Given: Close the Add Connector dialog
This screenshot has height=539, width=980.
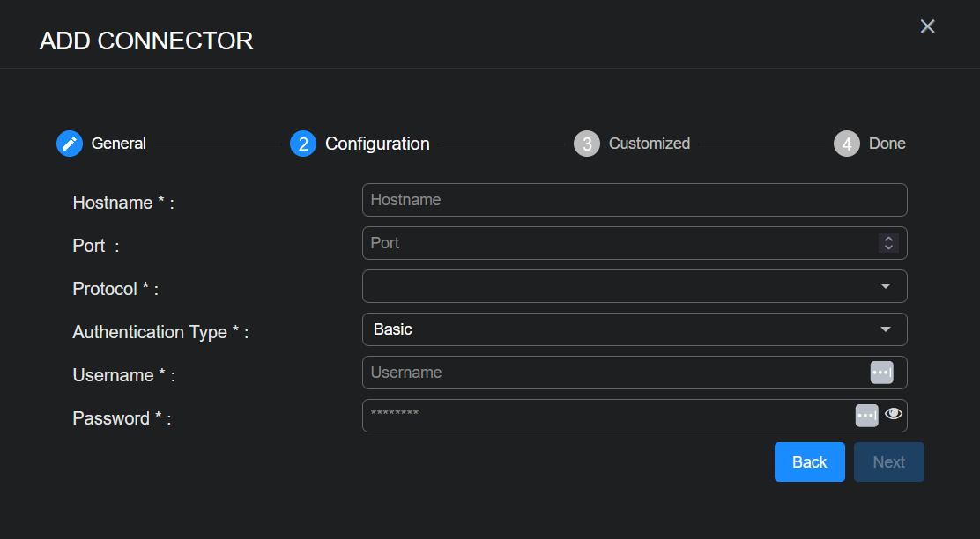Looking at the screenshot, I should [x=927, y=26].
